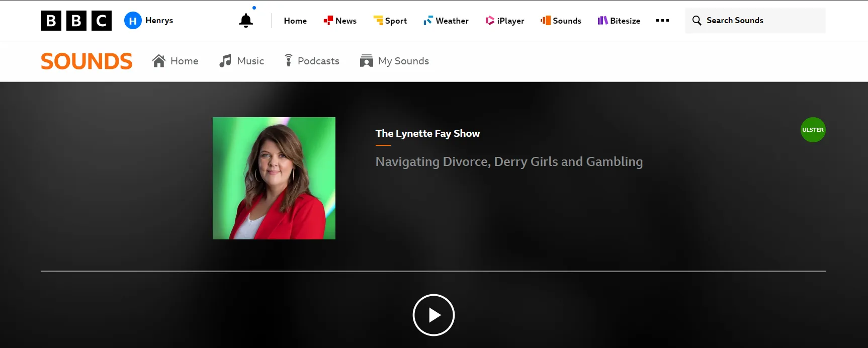Click the blue H account avatar

[x=133, y=21]
